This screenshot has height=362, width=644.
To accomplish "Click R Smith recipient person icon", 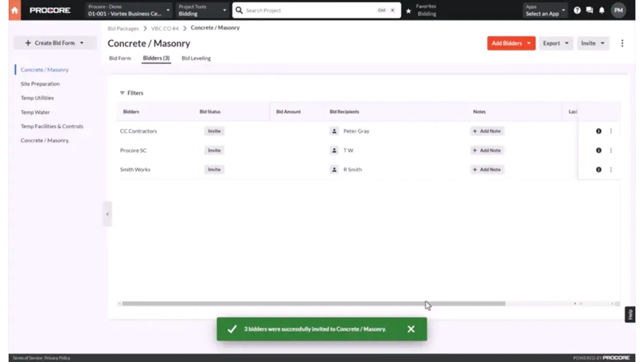I will tap(334, 170).
